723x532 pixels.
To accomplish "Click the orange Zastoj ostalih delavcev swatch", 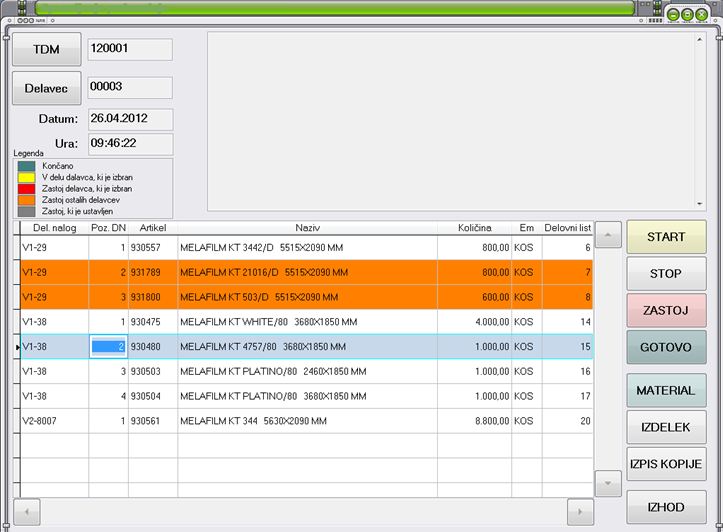I will (x=26, y=200).
